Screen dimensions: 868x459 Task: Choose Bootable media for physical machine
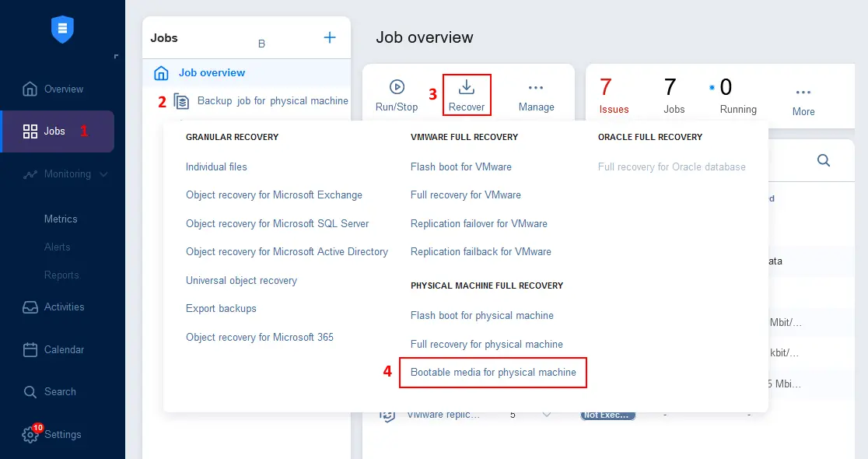coord(493,373)
